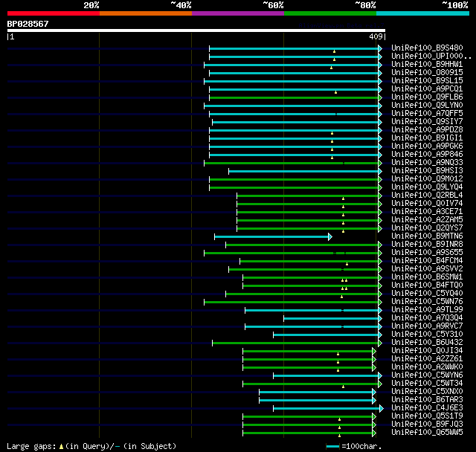
Task: Select the UniRef100_A9NQ33 label
Action: click(x=427, y=163)
